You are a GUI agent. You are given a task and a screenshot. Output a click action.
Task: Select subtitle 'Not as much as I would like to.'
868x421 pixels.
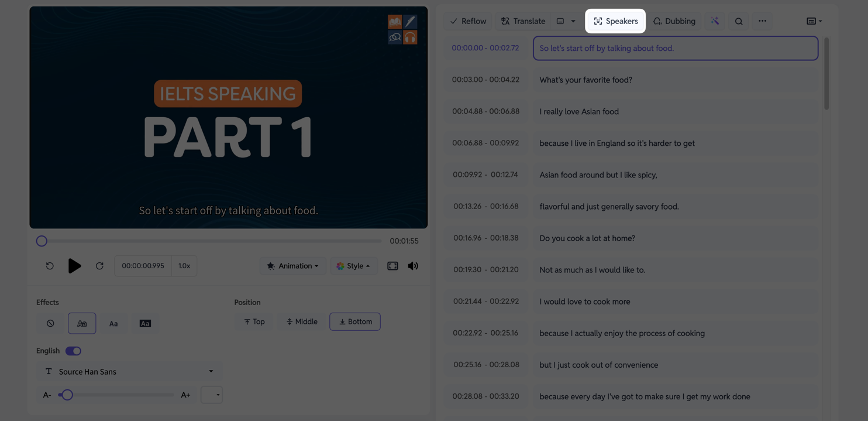(676, 269)
